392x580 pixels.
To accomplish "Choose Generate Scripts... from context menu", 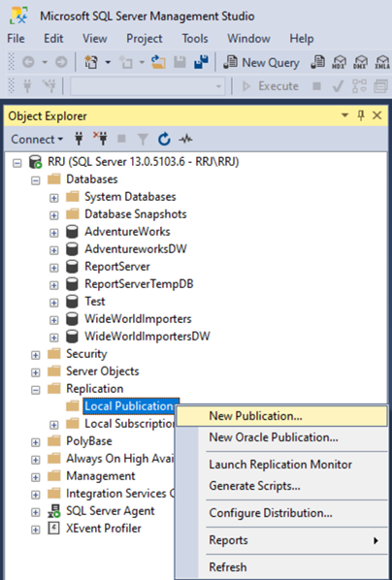I will (281, 486).
